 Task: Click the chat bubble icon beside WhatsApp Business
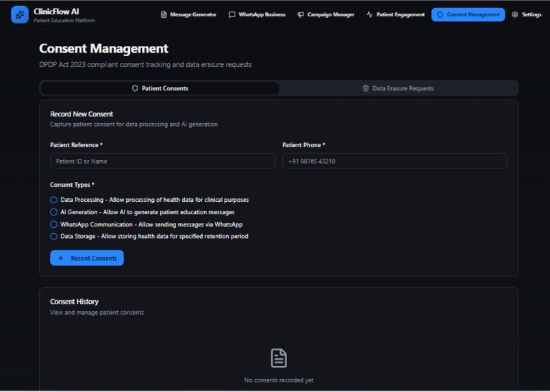tap(232, 15)
